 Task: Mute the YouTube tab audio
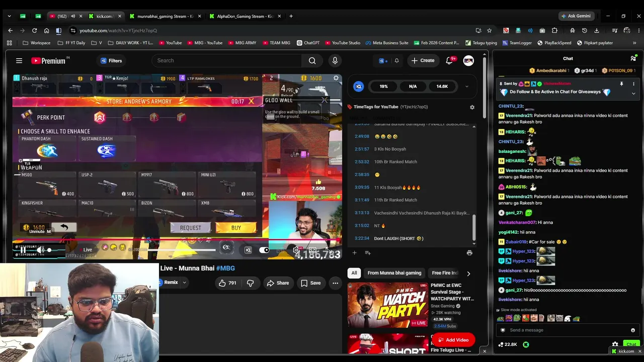(73, 16)
